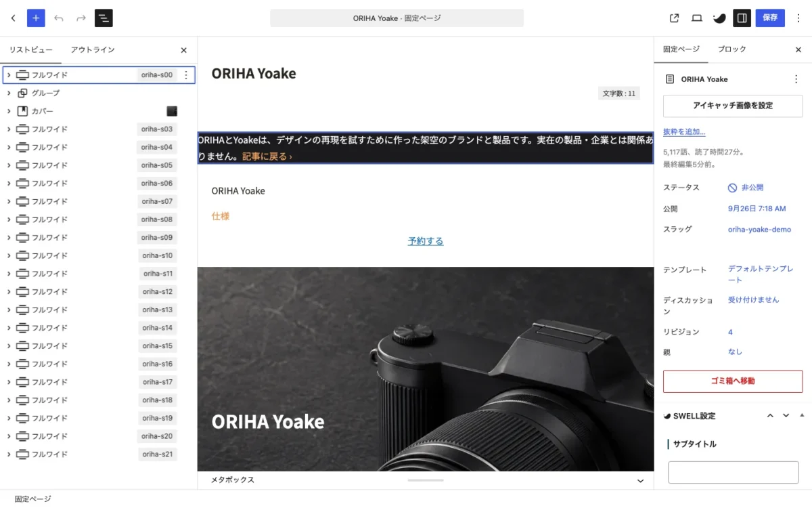
Task: Switch to the ブロック settings tab
Action: point(732,49)
